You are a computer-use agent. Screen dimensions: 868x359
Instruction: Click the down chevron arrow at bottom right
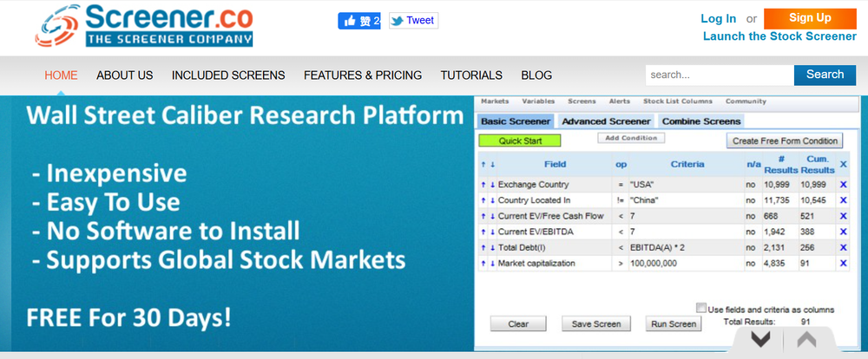click(760, 339)
